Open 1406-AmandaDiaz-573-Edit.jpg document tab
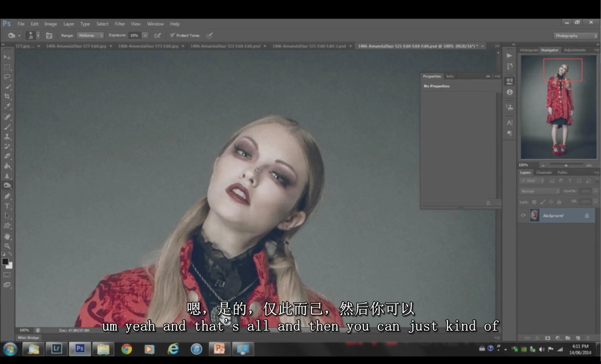Viewport: 601px width, 364px height. (x=148, y=46)
